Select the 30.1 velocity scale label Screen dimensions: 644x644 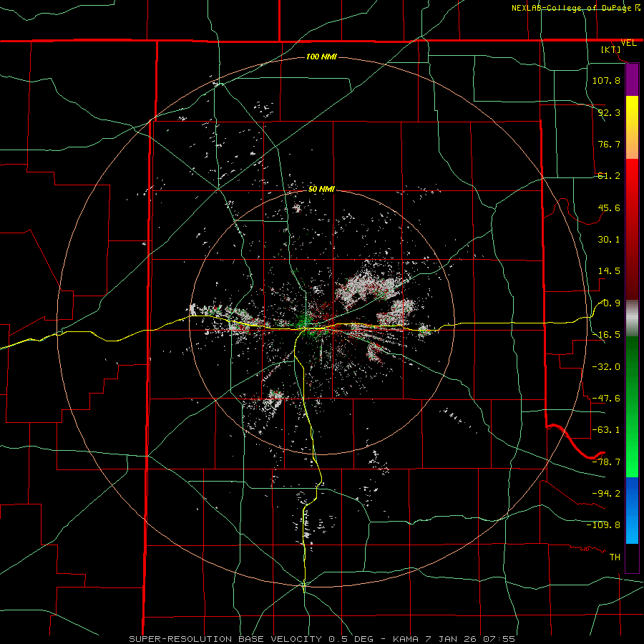click(x=609, y=240)
